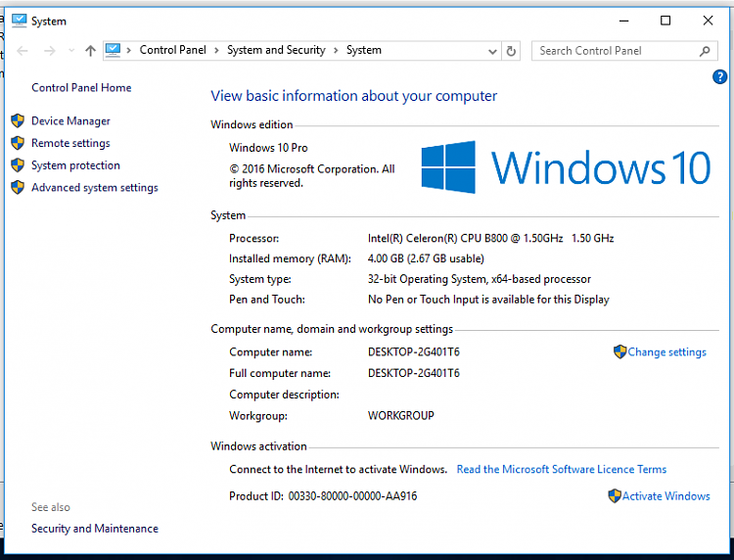Open the recent locations dropdown arrow
Image resolution: width=734 pixels, height=560 pixels.
point(71,51)
